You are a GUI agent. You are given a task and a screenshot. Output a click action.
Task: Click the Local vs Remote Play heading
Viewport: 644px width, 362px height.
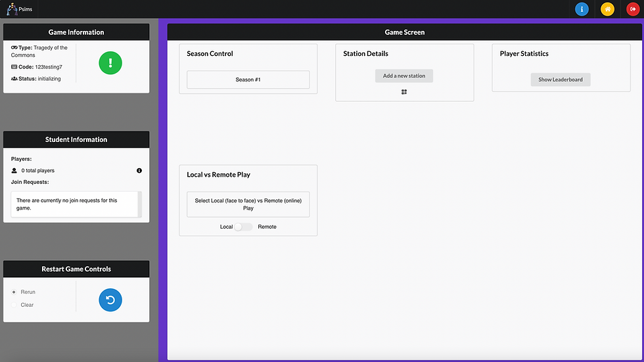[218, 175]
